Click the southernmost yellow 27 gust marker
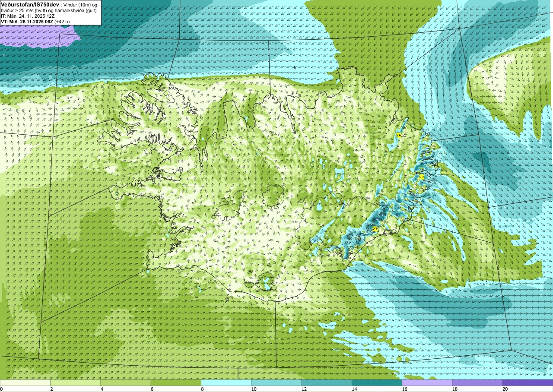This screenshot has height=392, width=553. (x=375, y=229)
